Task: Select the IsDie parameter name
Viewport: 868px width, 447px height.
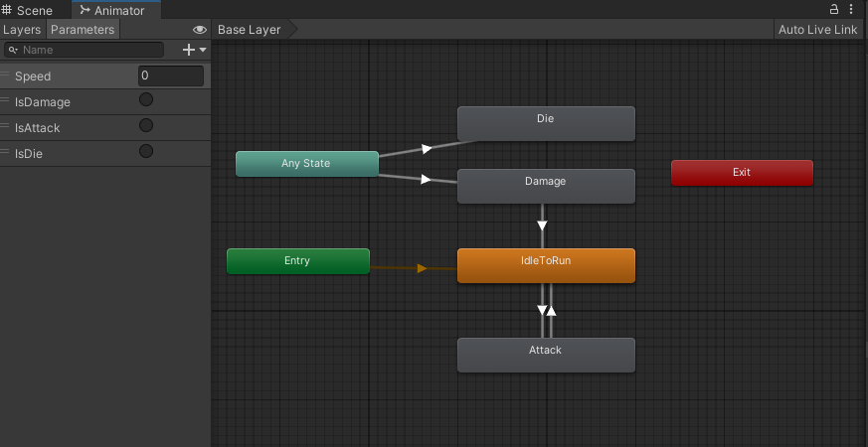Action: pyautogui.click(x=29, y=154)
